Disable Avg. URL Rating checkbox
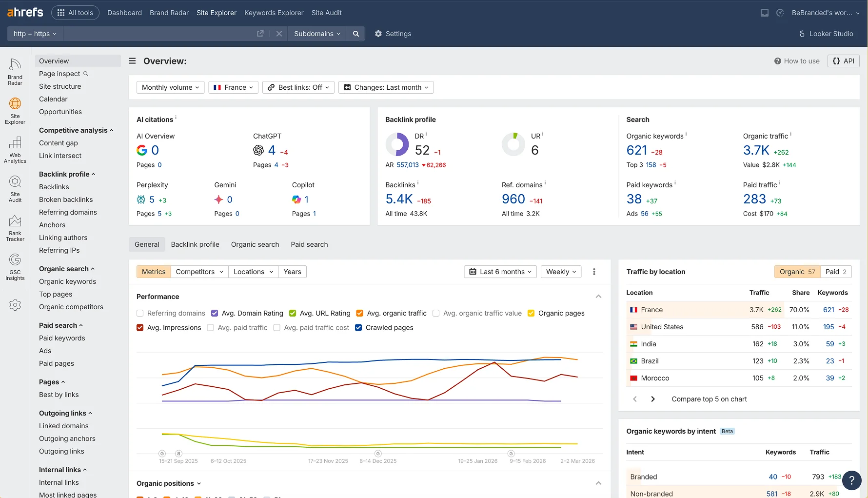The height and width of the screenshot is (498, 868). click(293, 313)
